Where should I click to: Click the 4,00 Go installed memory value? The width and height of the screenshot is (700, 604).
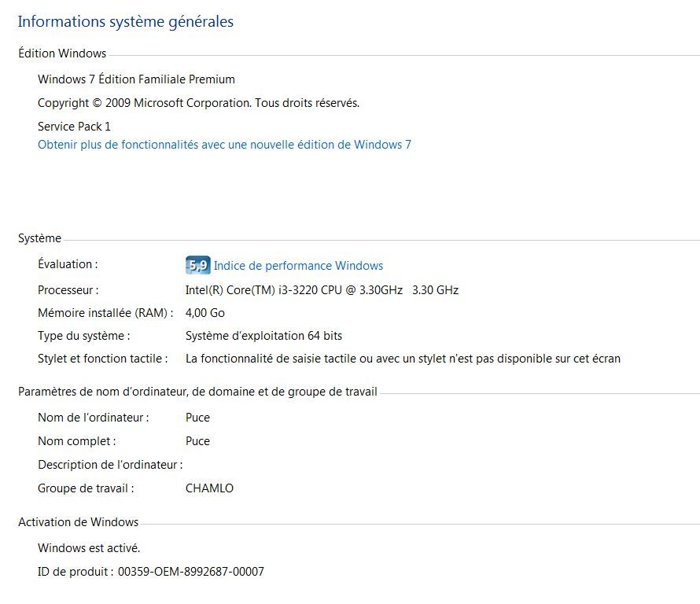(205, 313)
